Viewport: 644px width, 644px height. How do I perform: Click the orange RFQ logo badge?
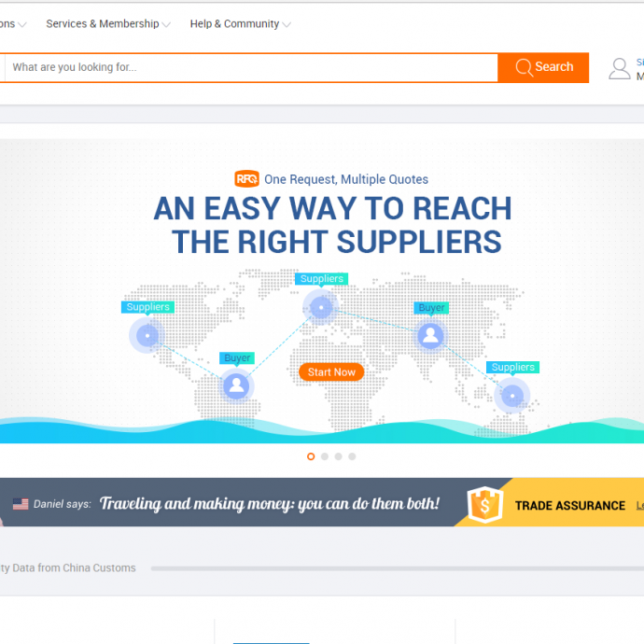246,179
